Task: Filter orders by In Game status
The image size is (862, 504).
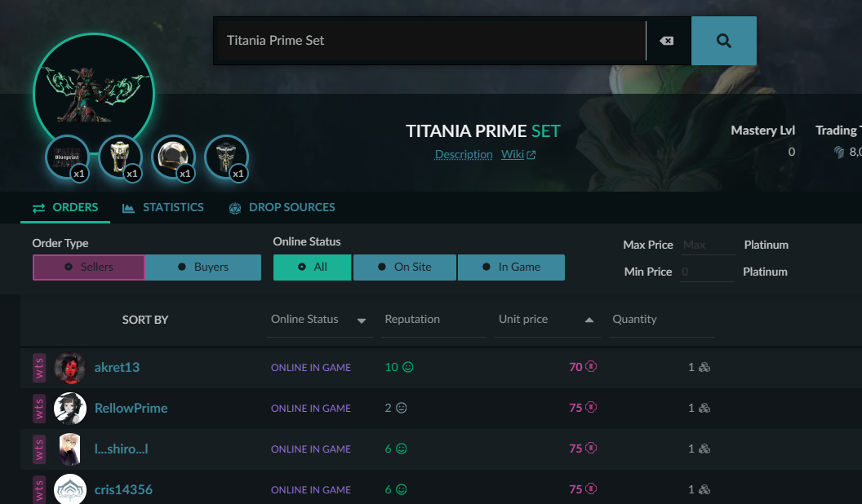Action: point(511,267)
